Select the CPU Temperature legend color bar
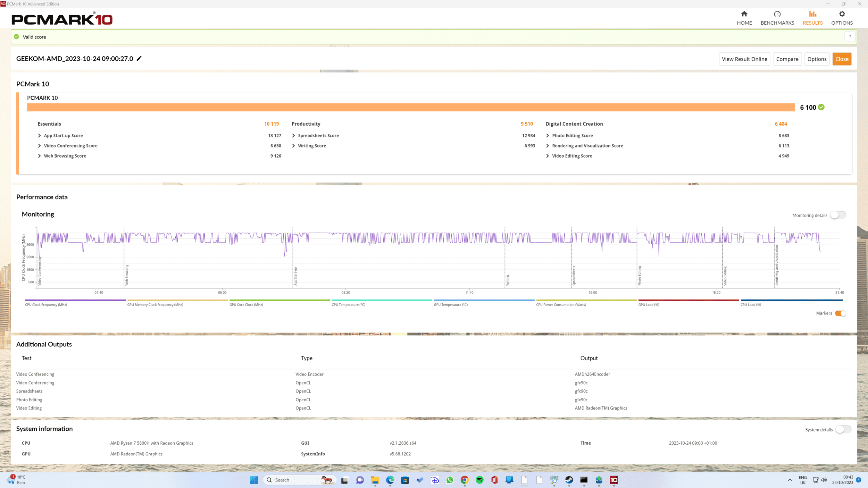Viewport: 868px width, 488px height. 382,300
